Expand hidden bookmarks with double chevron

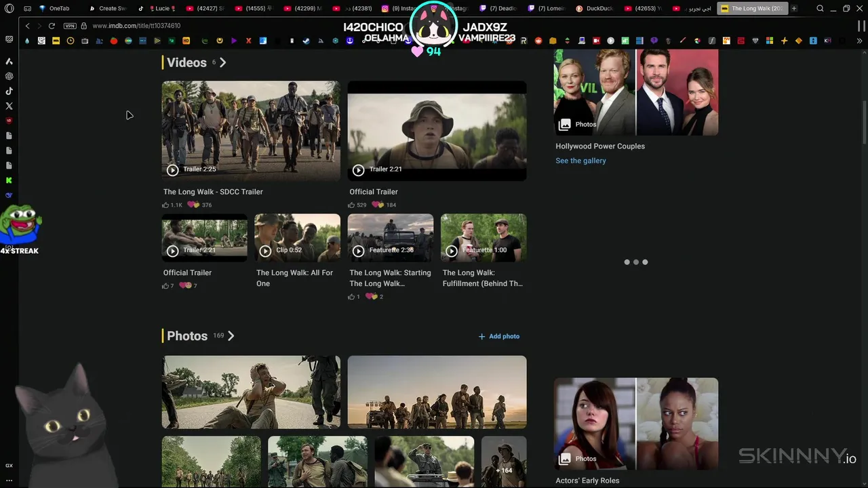click(859, 41)
